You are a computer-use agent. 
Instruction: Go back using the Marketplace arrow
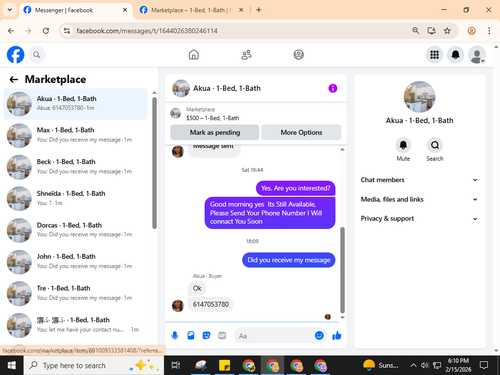click(13, 79)
